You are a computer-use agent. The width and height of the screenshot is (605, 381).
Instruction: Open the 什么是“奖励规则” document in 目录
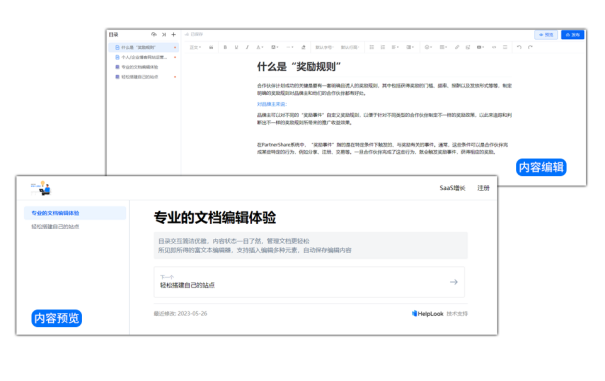point(143,47)
